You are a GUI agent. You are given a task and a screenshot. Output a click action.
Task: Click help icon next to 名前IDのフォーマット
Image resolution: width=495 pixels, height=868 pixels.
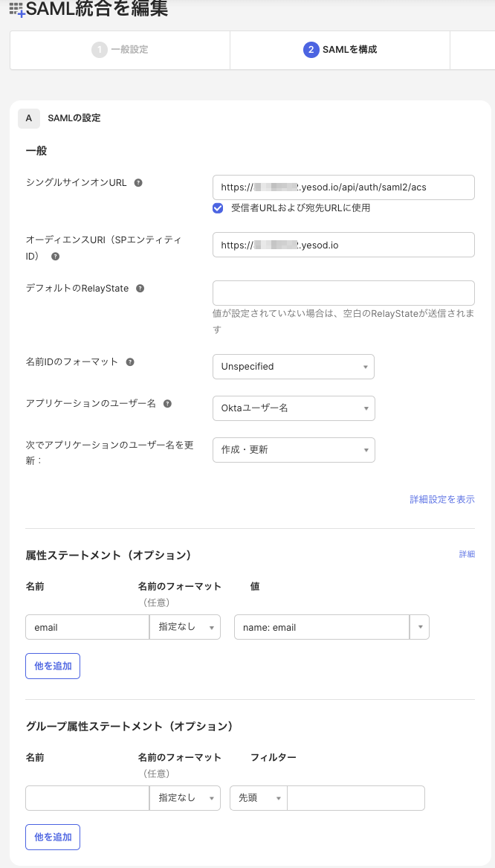coord(130,361)
